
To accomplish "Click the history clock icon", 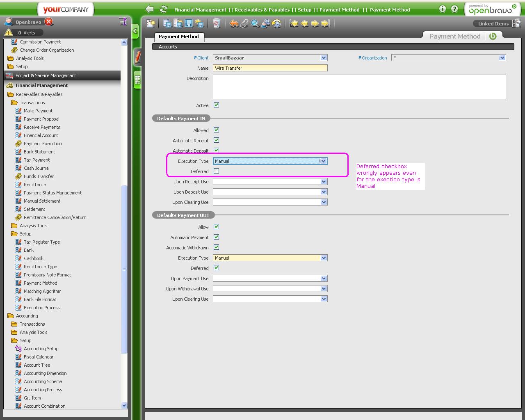I will point(276,23).
